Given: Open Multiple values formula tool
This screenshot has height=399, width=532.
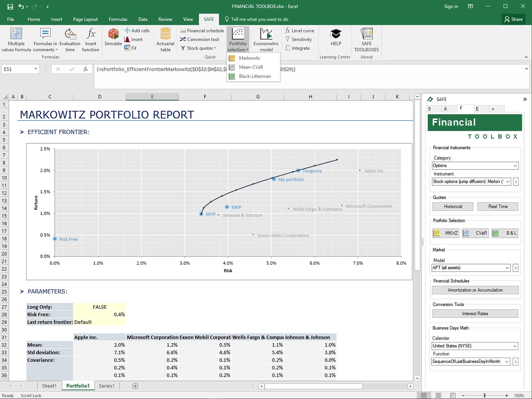Looking at the screenshot, I should pos(16,40).
